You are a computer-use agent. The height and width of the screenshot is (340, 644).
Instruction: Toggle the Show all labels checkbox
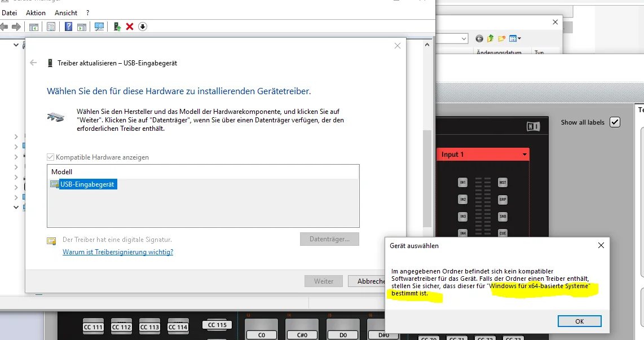pos(615,122)
